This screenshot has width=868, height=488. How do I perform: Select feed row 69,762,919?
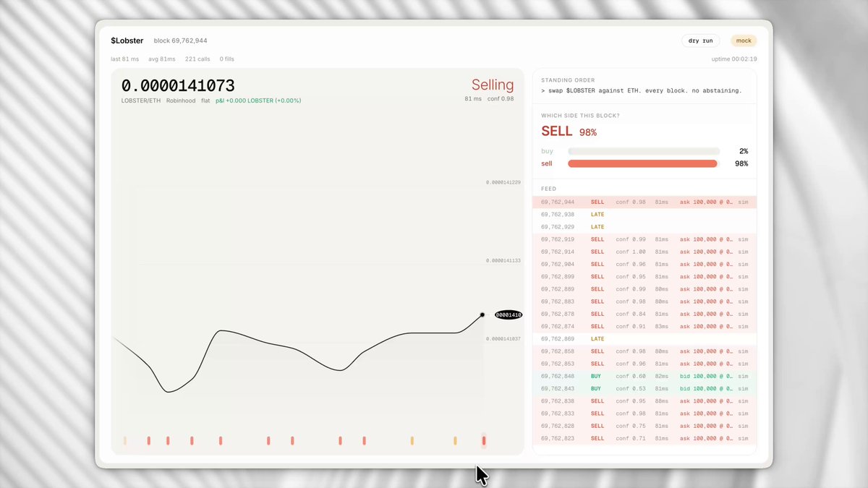tap(644, 239)
